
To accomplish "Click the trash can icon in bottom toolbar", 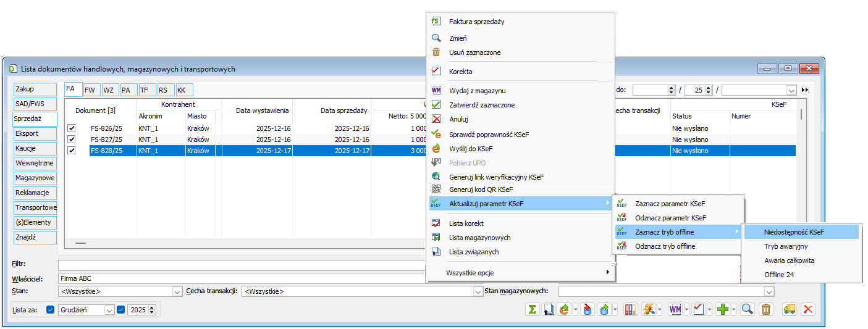I will pos(765,310).
